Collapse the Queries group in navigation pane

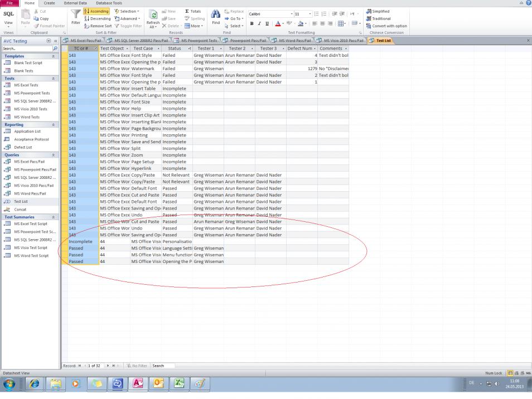(54, 155)
